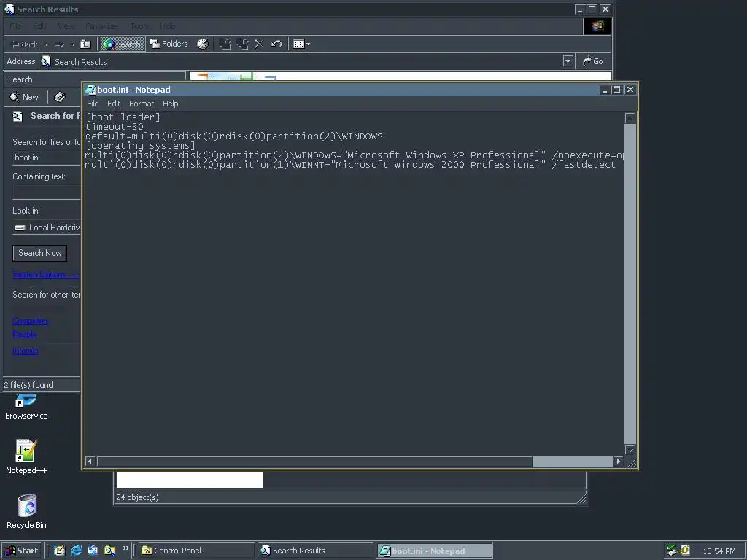Open Forward history dropdown arrow
Screen dimensions: 747x560
pos(73,44)
